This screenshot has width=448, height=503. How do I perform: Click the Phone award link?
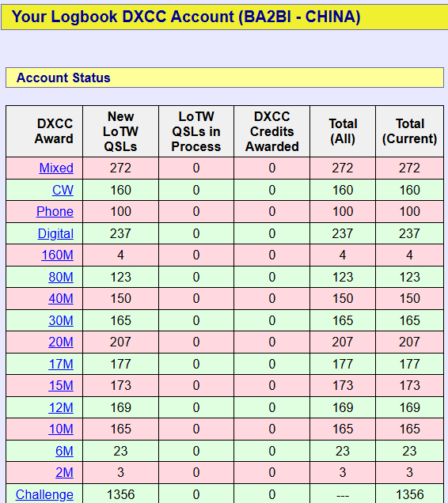(55, 211)
